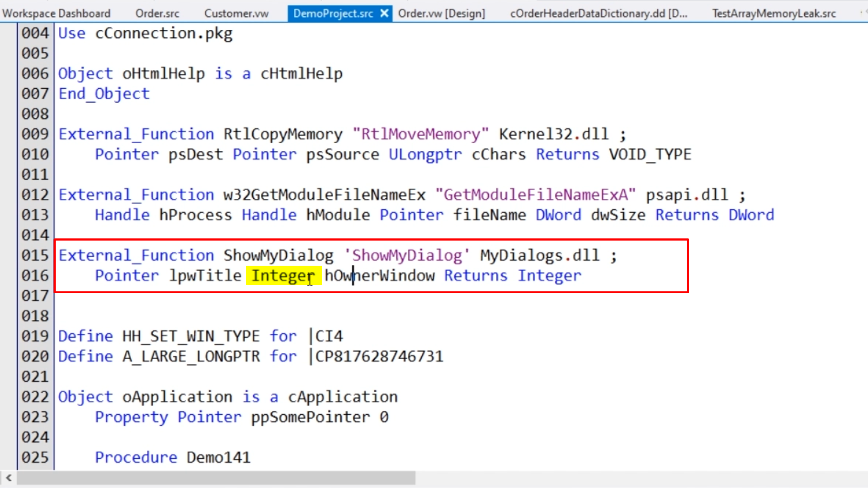
Task: Click ppSomePointer property name on line 023
Action: [x=310, y=417]
